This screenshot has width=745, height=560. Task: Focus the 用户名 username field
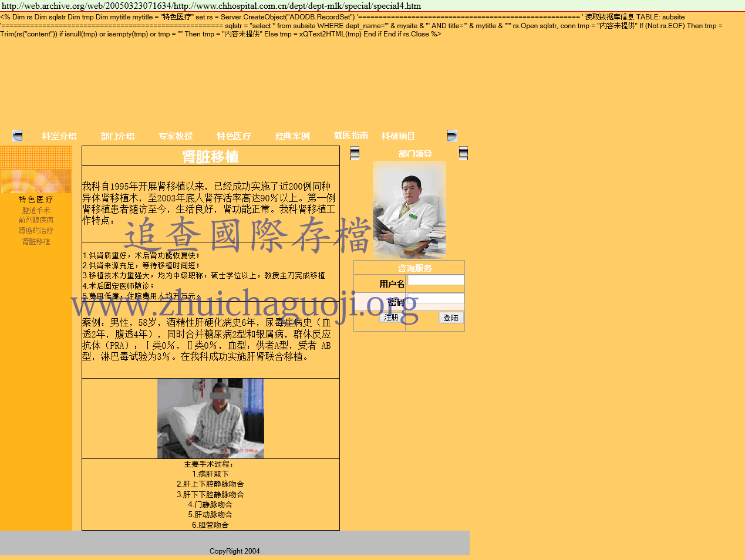[x=436, y=281]
